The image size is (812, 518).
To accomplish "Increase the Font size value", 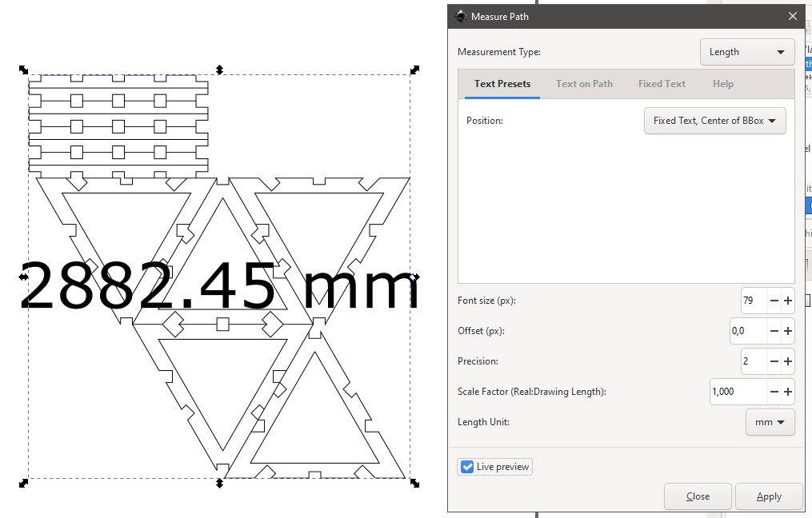I will click(x=788, y=301).
